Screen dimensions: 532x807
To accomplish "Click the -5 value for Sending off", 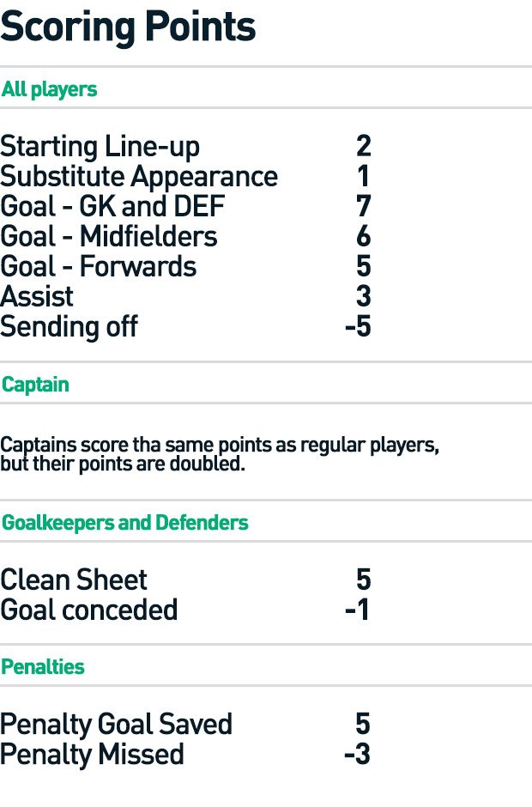I will [x=358, y=327].
